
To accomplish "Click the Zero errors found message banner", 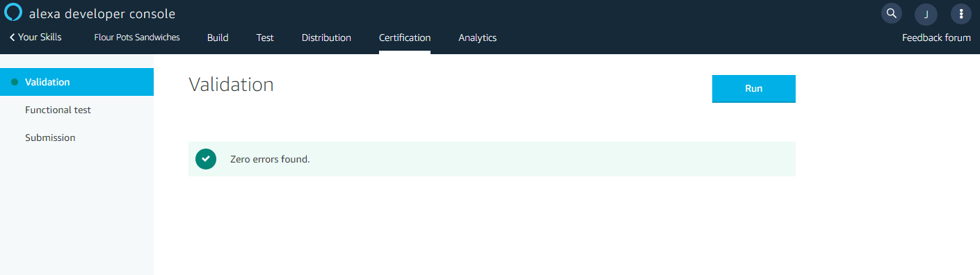I will point(492,159).
